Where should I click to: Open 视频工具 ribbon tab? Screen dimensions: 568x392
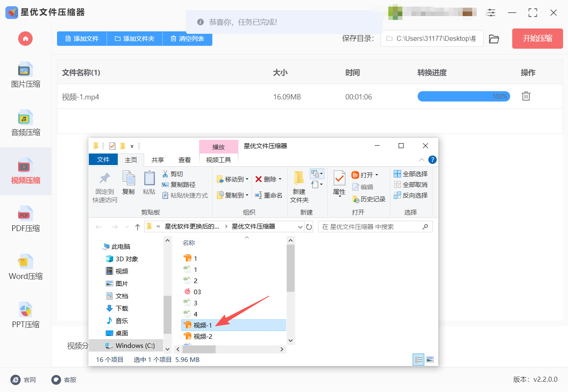(219, 160)
